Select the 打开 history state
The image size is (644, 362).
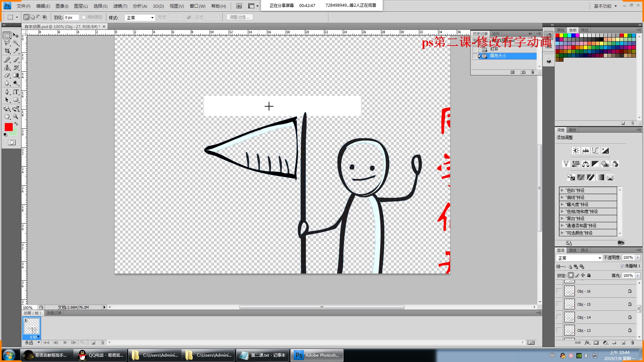494,49
